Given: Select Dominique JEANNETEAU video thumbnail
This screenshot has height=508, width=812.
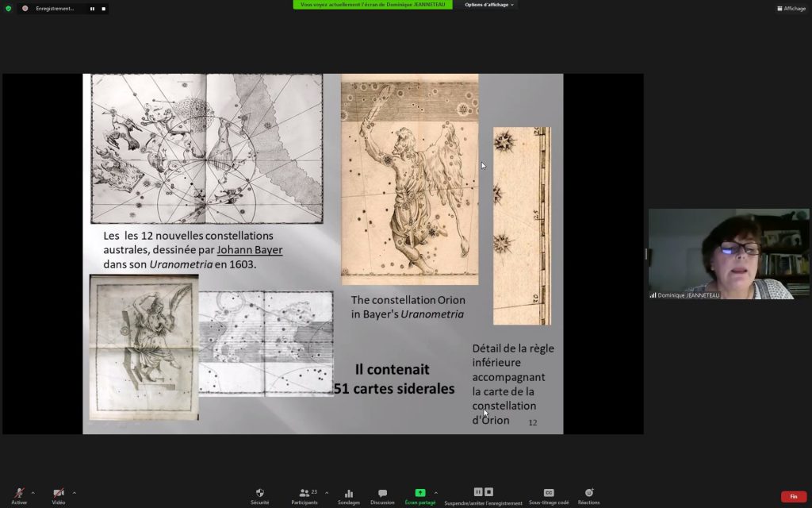Looking at the screenshot, I should [x=729, y=254].
